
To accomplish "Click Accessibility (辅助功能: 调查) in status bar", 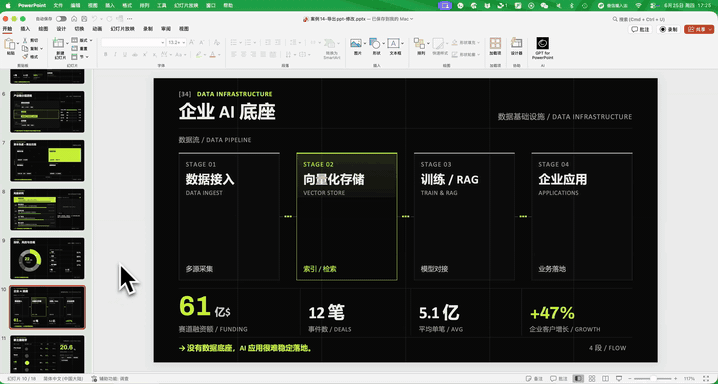I will point(110,379).
